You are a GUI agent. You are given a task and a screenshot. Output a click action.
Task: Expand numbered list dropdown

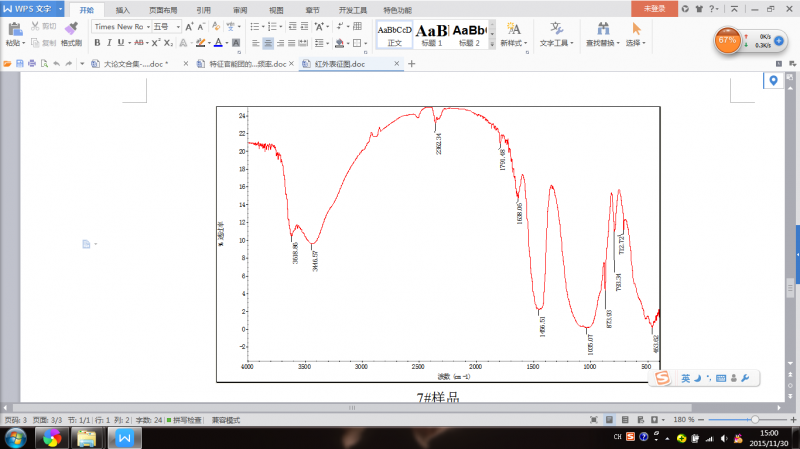coord(281,27)
